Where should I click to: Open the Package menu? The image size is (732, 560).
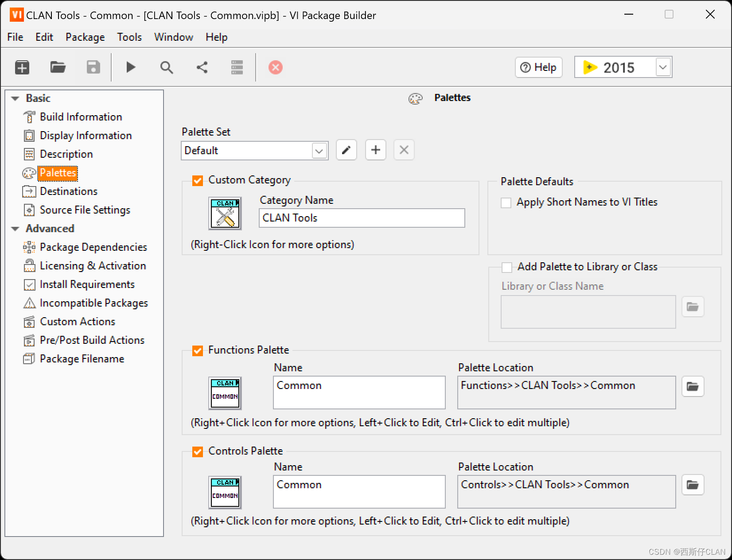[85, 37]
